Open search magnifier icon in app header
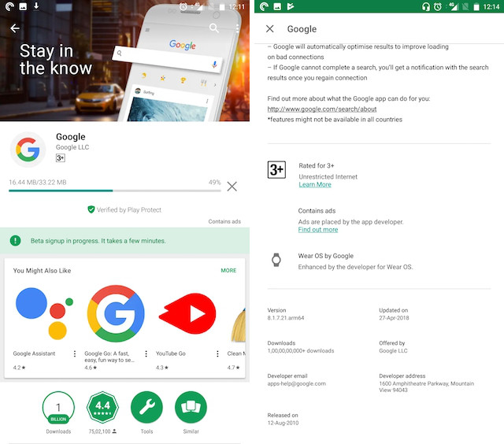 (x=213, y=28)
